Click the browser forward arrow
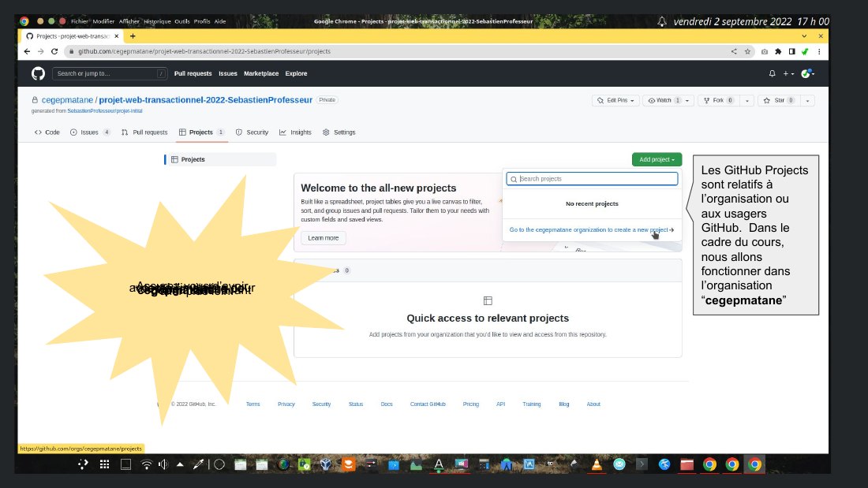This screenshot has width=868, height=488. pos(40,51)
